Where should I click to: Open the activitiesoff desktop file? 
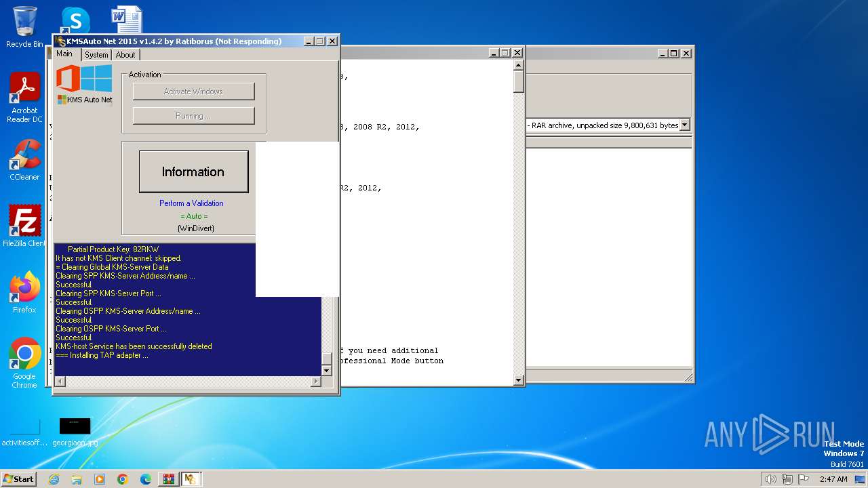(x=24, y=432)
